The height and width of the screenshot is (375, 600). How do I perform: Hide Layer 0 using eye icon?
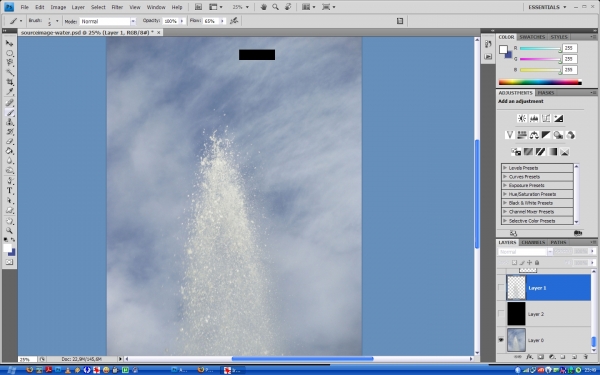[501, 340]
